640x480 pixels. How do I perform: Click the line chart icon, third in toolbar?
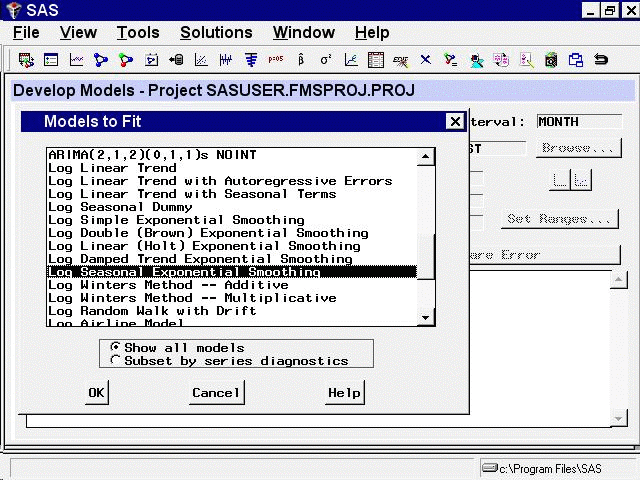(76, 60)
